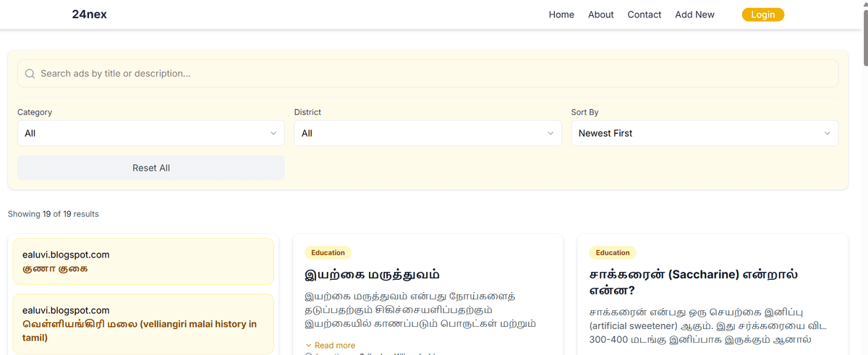868x355 pixels.
Task: Open the Contact page
Action: pos(644,14)
